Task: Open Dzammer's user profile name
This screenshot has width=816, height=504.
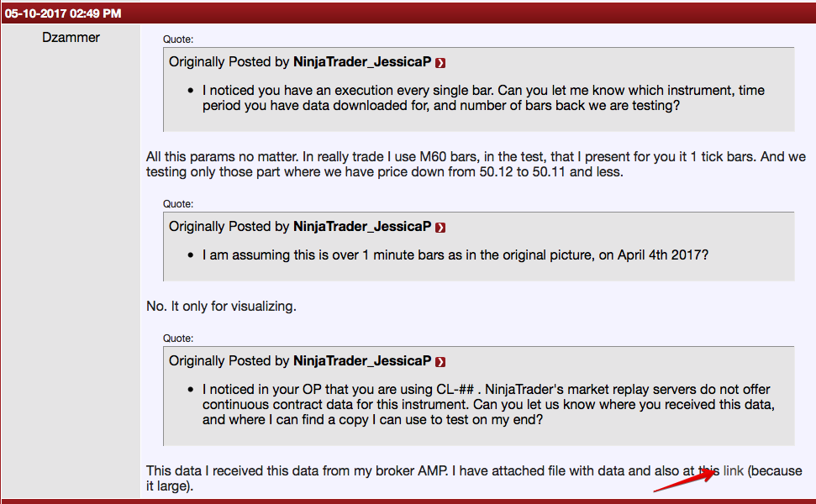Action: (x=71, y=37)
